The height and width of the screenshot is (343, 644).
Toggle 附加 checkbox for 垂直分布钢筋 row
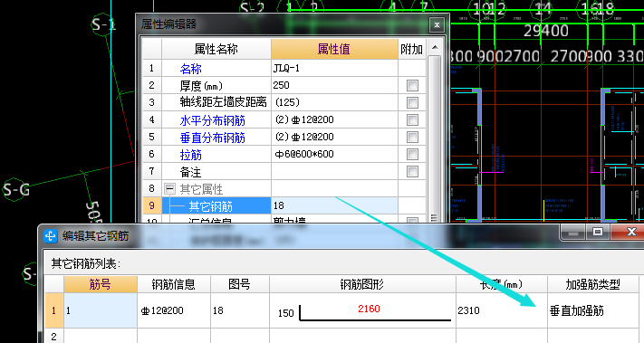(x=412, y=137)
